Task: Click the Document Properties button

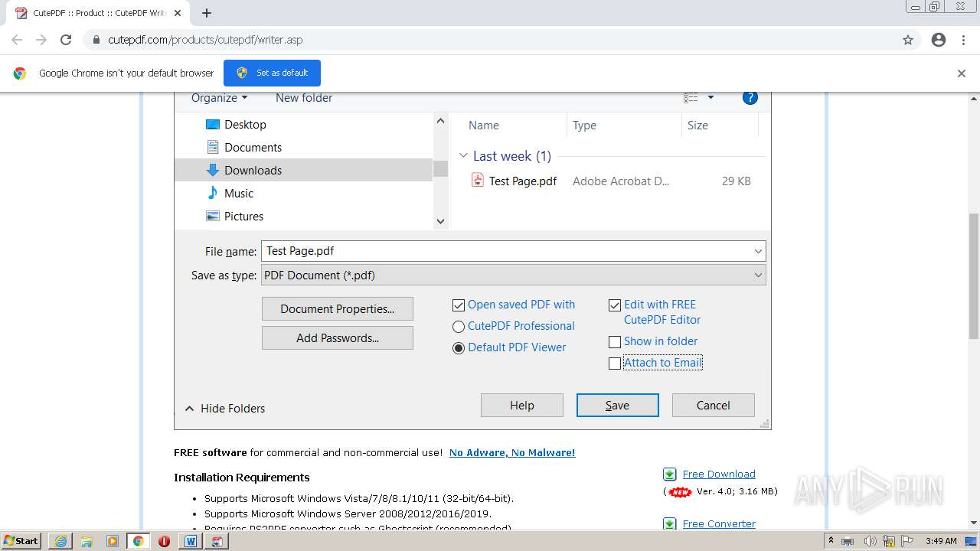Action: tap(338, 309)
